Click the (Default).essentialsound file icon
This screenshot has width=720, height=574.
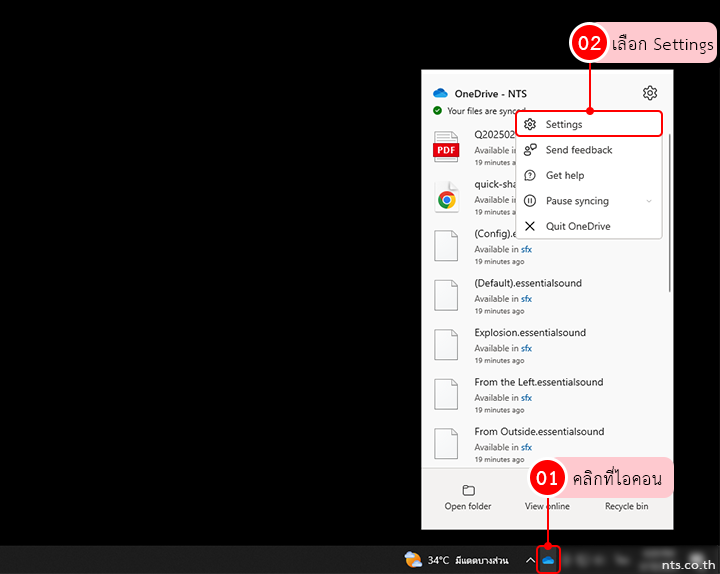(446, 295)
